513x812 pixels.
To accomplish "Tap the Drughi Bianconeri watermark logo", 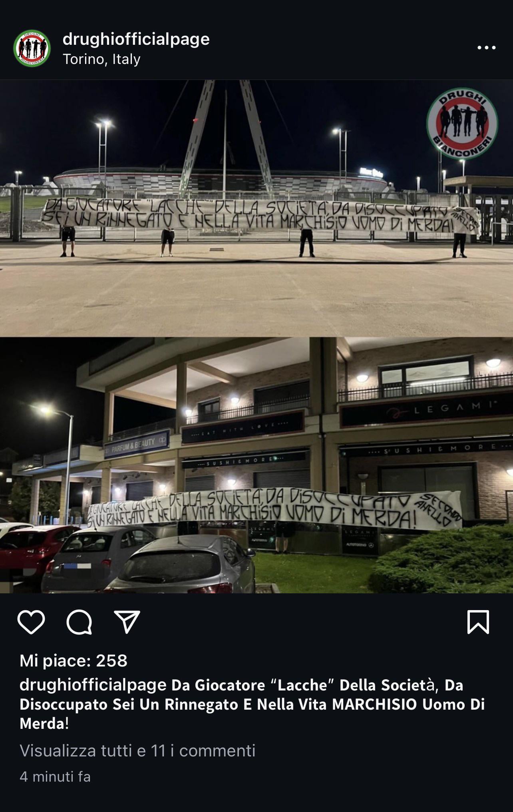I will pos(462,124).
